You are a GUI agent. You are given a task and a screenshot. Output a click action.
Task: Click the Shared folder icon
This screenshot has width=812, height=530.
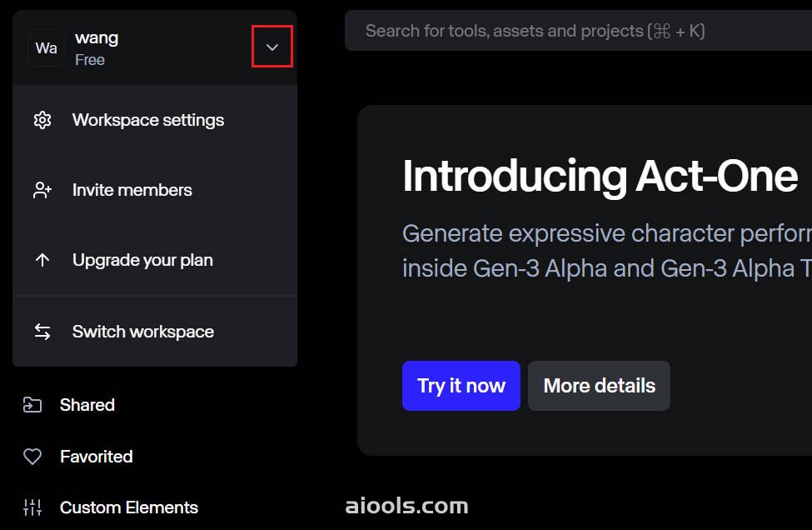pos(32,405)
